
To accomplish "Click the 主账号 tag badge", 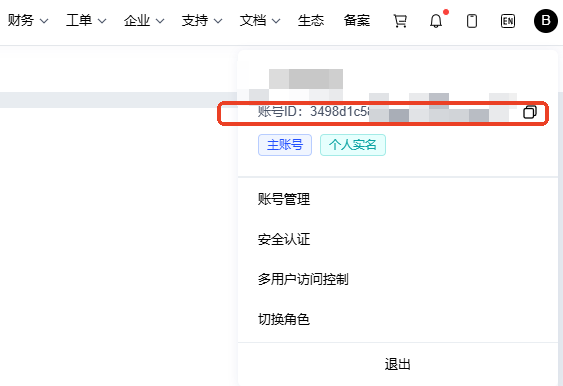I will [285, 145].
